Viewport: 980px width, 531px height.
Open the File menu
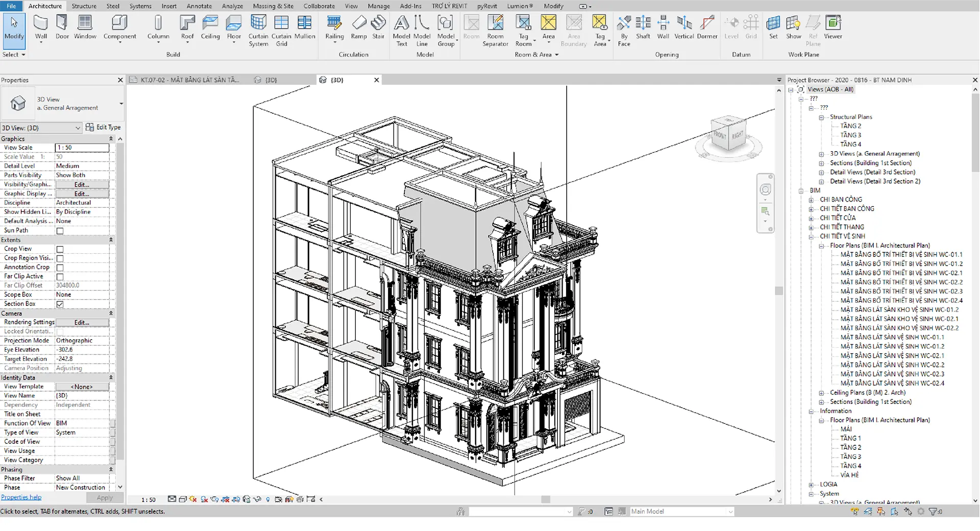(11, 6)
